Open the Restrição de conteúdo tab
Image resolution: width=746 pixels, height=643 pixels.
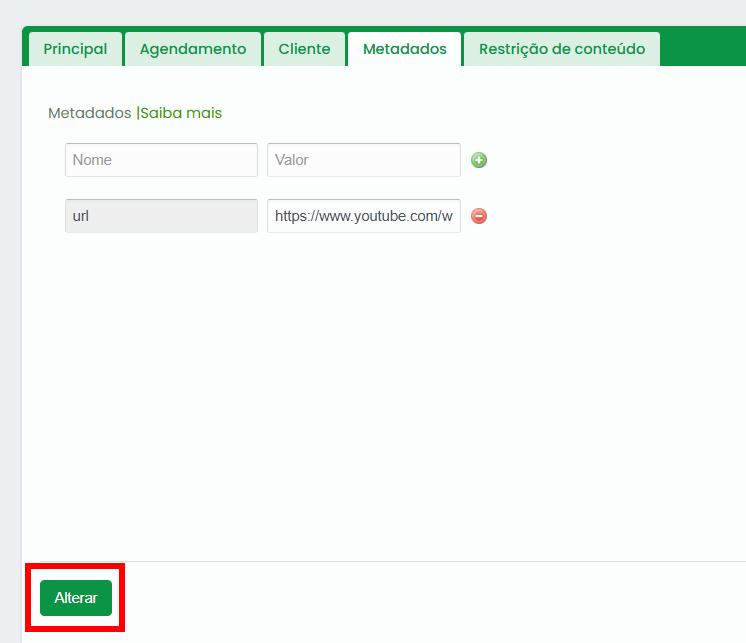[x=561, y=49]
